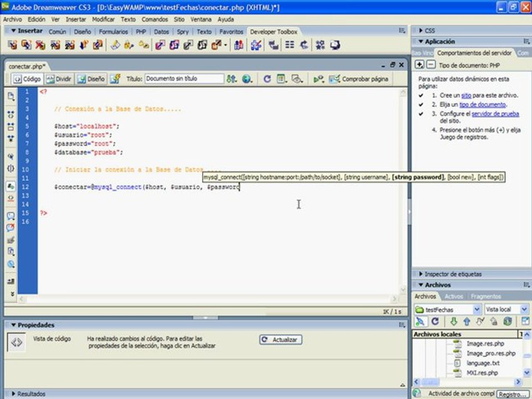
Task: Refresh design view icon
Action: click(x=267, y=79)
